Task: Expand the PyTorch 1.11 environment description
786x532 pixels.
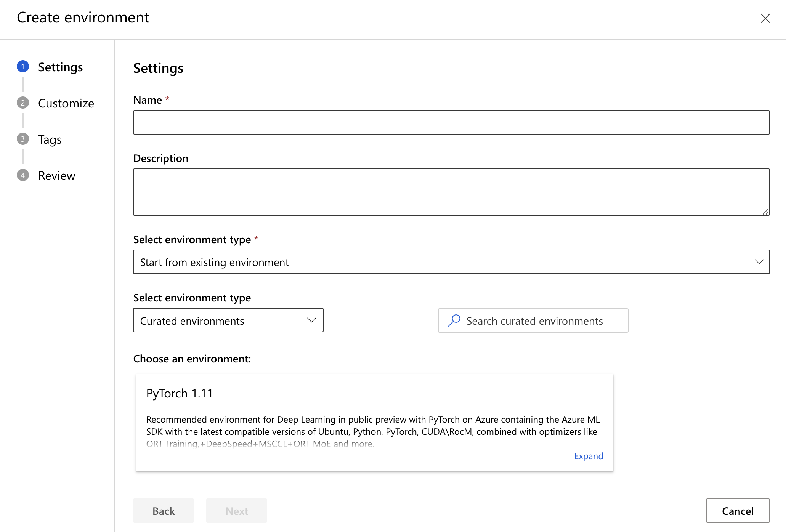Action: click(x=588, y=456)
